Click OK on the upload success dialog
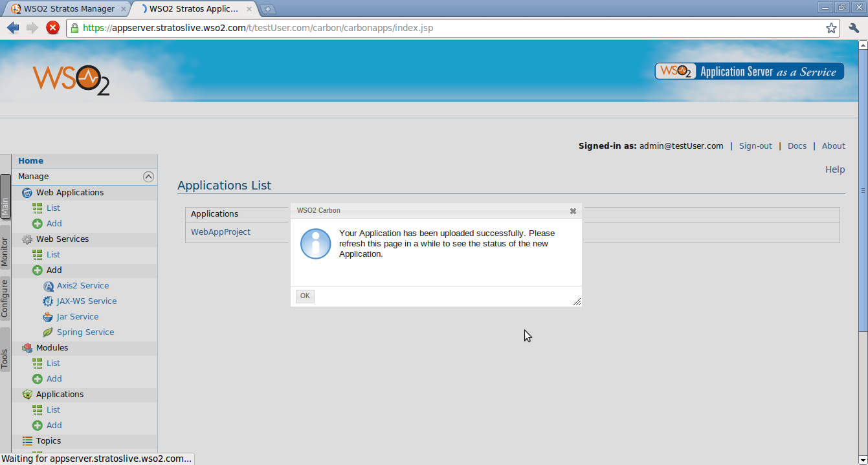 304,296
